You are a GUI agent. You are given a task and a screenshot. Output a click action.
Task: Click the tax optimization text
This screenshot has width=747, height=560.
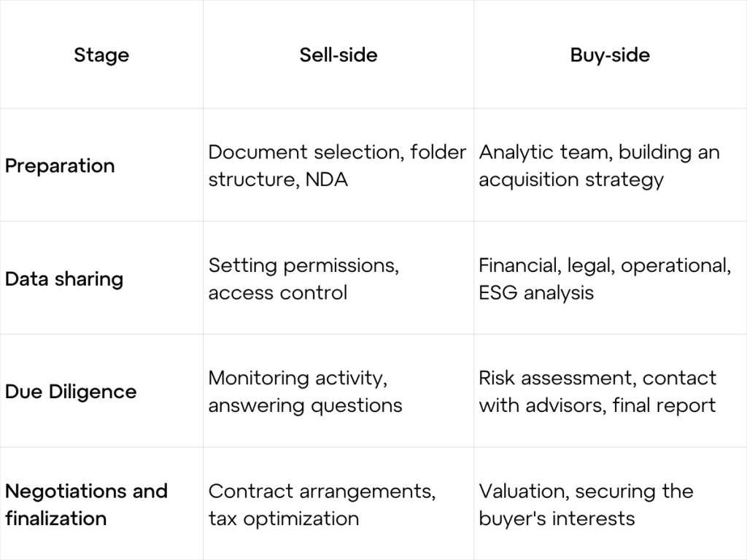[x=284, y=518]
